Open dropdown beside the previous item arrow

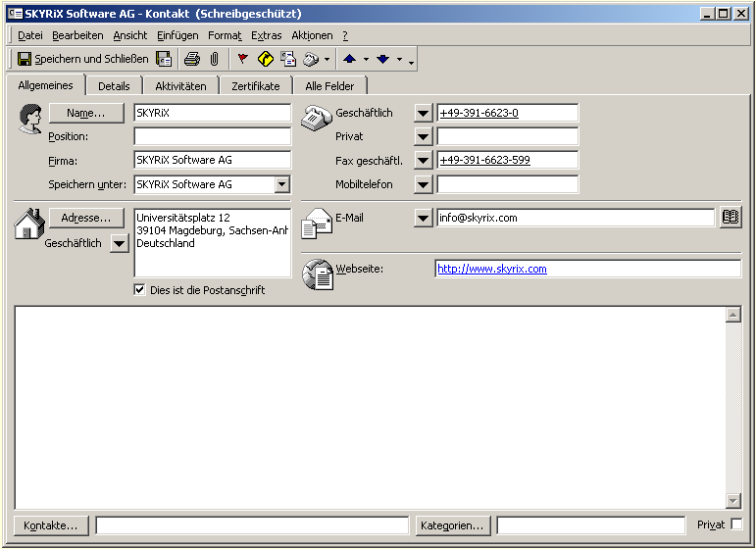coord(366,60)
